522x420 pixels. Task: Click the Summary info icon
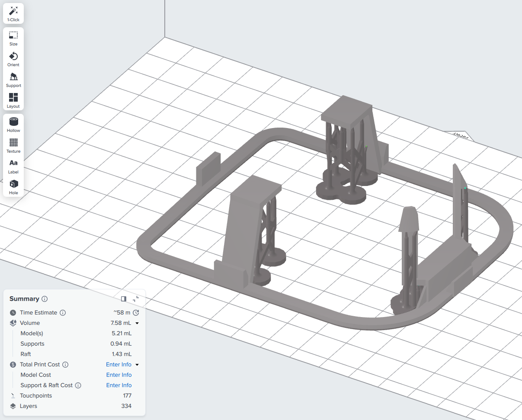[45, 299]
